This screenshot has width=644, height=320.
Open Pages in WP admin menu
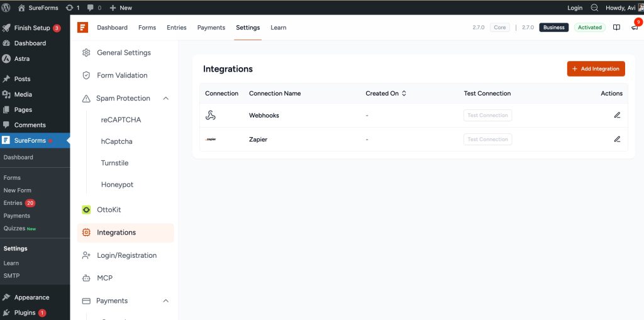tap(23, 109)
